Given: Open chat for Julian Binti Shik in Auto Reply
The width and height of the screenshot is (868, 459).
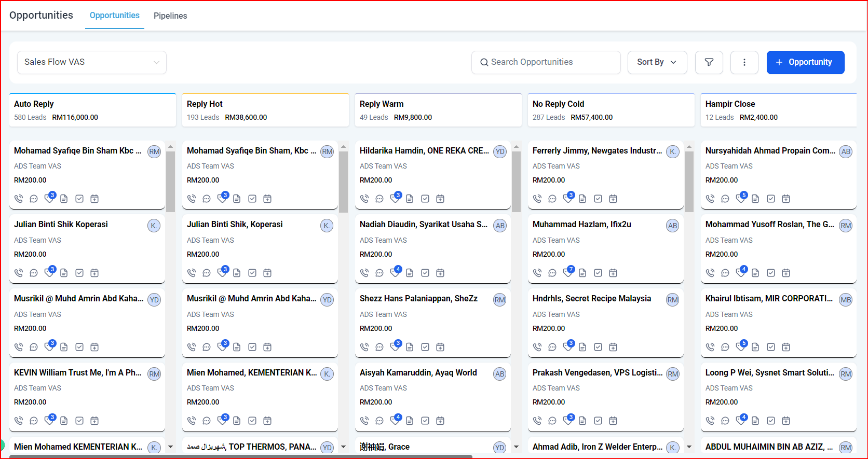Looking at the screenshot, I should [34, 273].
